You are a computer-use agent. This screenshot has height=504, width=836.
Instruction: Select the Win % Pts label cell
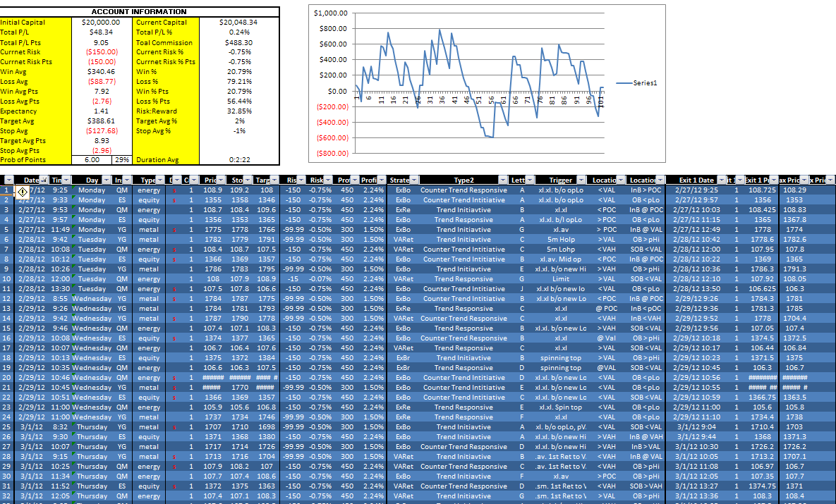[x=166, y=92]
